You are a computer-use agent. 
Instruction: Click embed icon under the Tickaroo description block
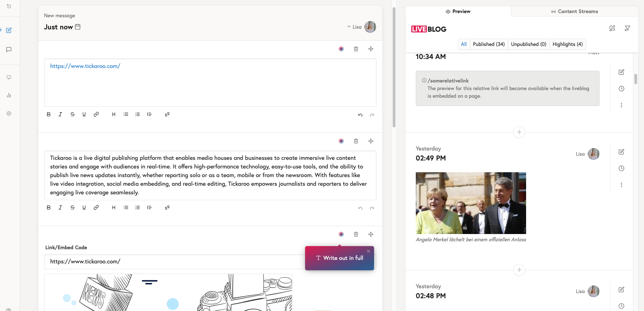(167, 207)
